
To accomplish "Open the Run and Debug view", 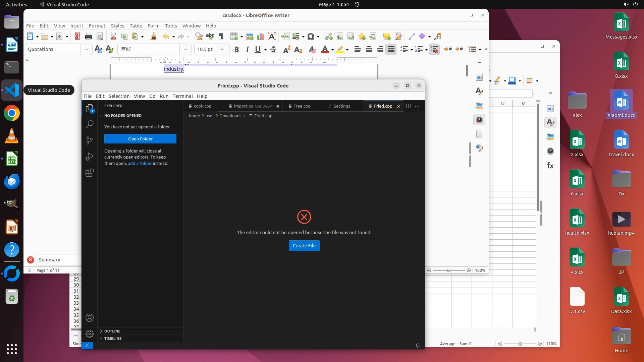I will [89, 157].
